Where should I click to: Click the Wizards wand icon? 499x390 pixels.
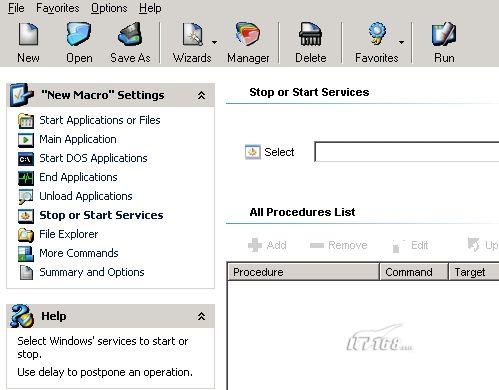tap(192, 34)
